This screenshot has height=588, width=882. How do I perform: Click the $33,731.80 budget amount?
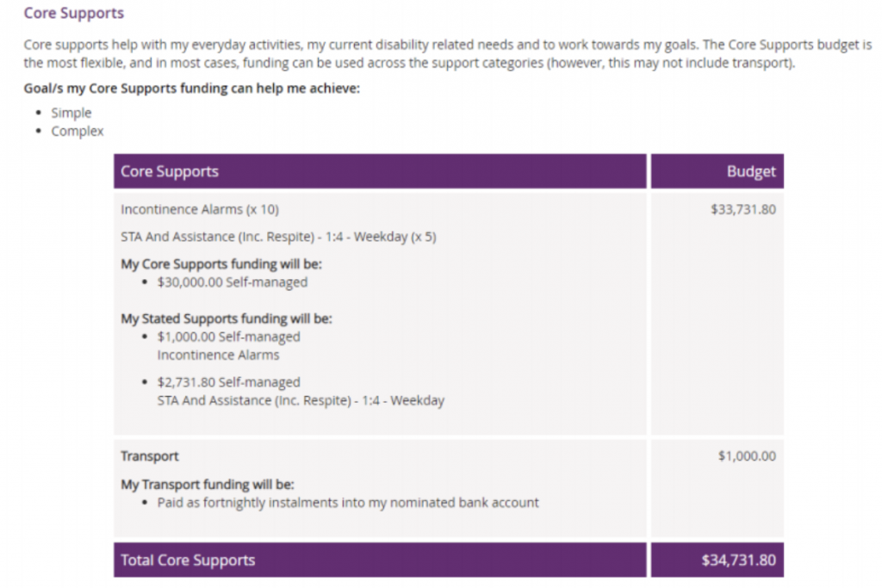click(743, 210)
